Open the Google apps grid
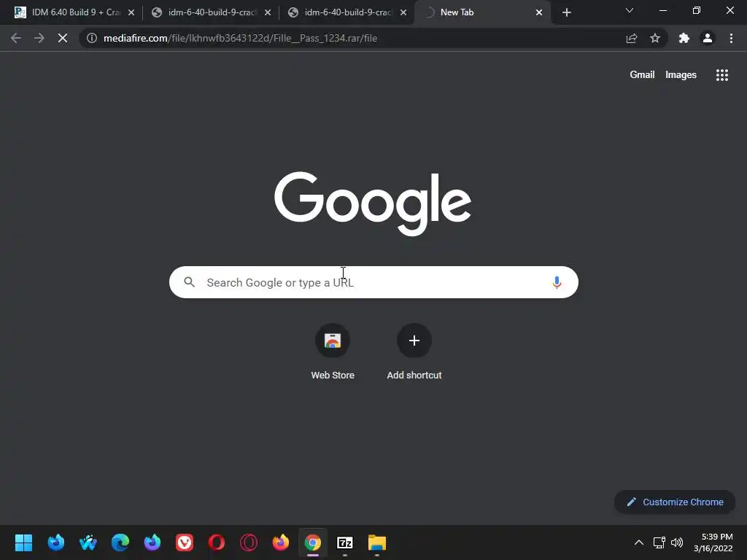Image resolution: width=747 pixels, height=560 pixels. point(722,75)
